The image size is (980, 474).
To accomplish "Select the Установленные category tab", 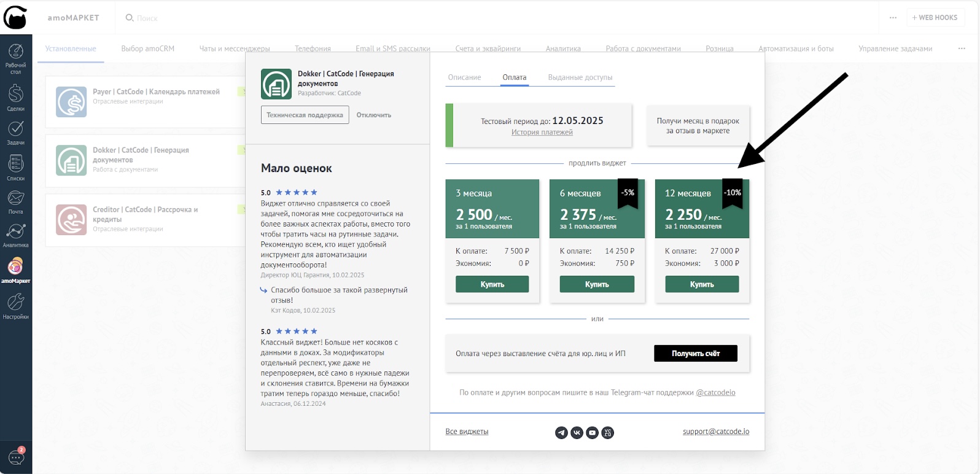I will 71,49.
